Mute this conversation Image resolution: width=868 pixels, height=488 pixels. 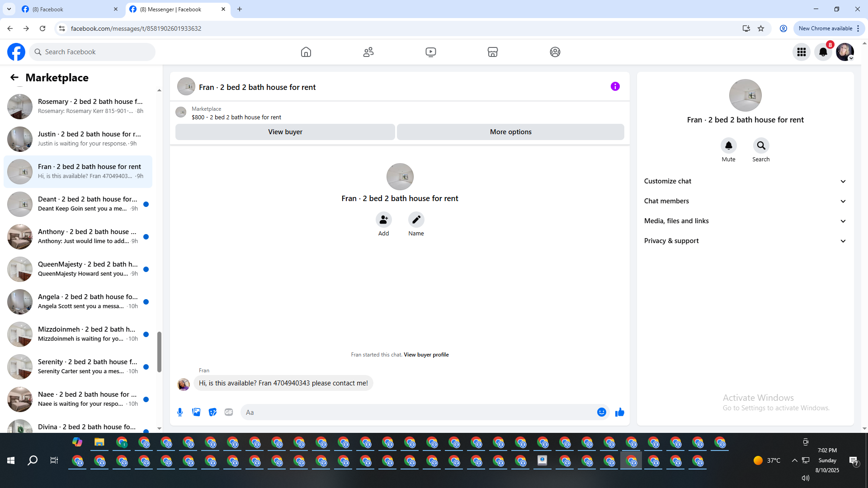tap(728, 145)
